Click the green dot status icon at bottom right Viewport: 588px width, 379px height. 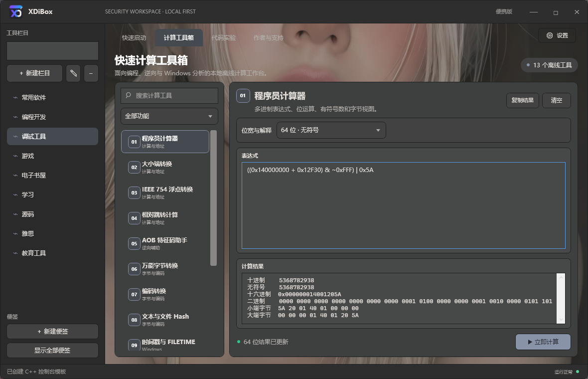point(578,372)
